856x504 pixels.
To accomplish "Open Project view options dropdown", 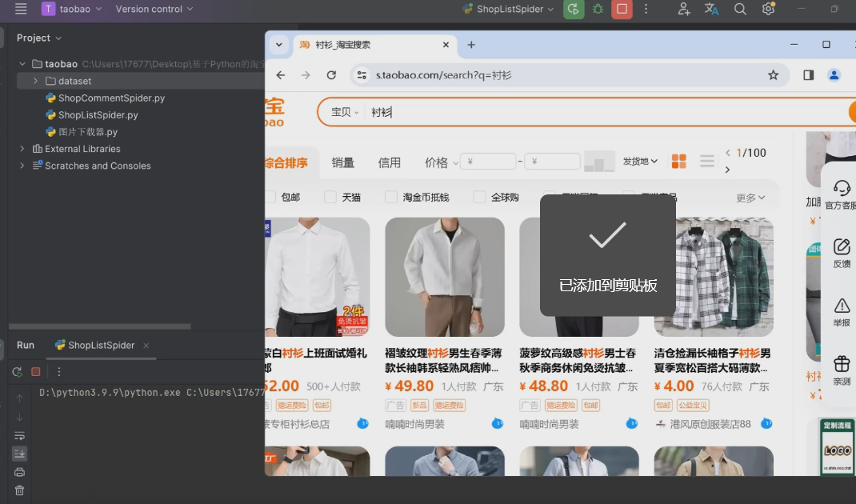I will coord(38,38).
